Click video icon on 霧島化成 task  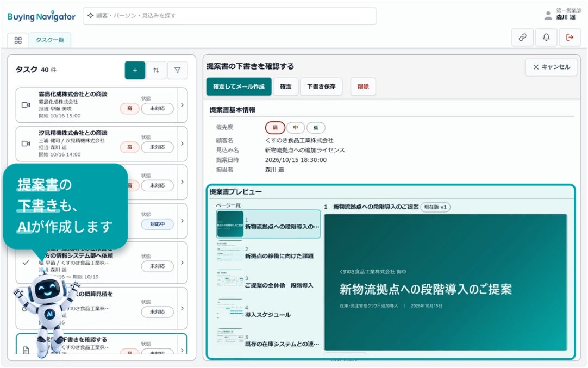click(26, 105)
